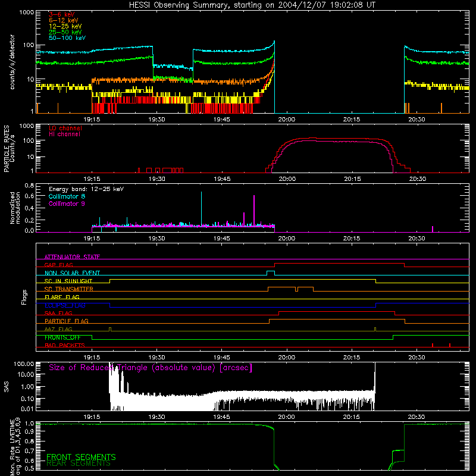476x476 pixels.
Task: Click 19:15 under the counts panel
Action: 92,120
